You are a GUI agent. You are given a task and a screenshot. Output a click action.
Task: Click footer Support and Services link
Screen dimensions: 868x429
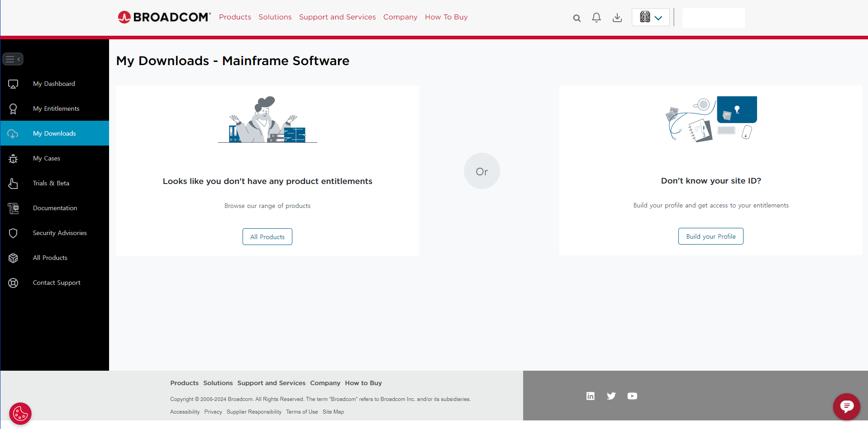coord(272,383)
